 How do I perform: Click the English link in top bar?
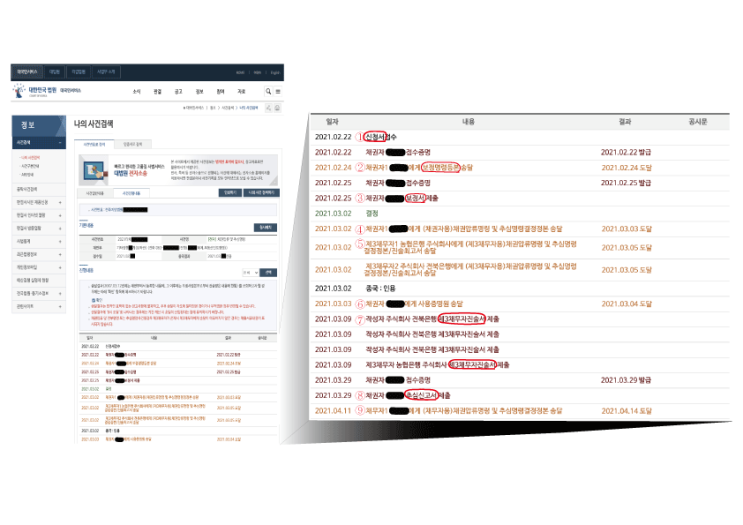275,72
